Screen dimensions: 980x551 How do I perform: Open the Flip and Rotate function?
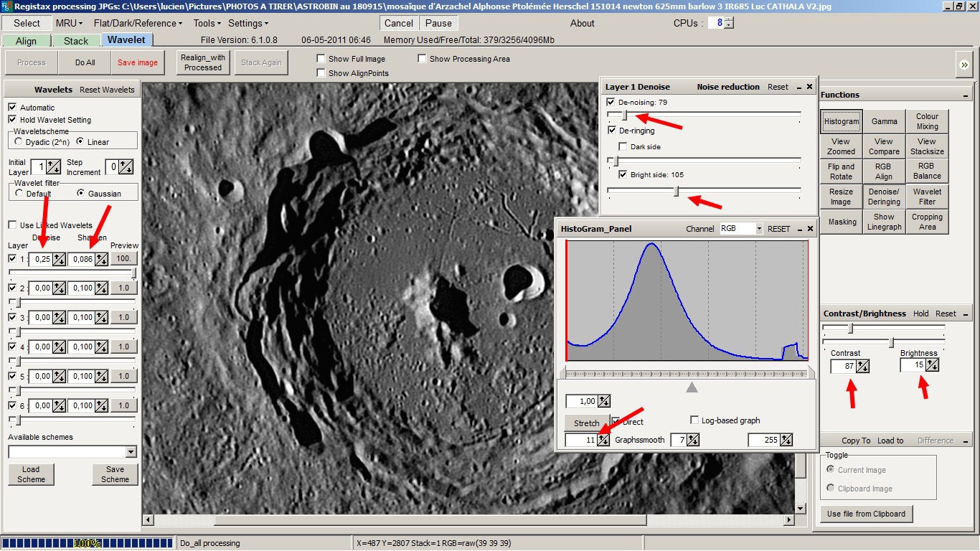tap(841, 171)
